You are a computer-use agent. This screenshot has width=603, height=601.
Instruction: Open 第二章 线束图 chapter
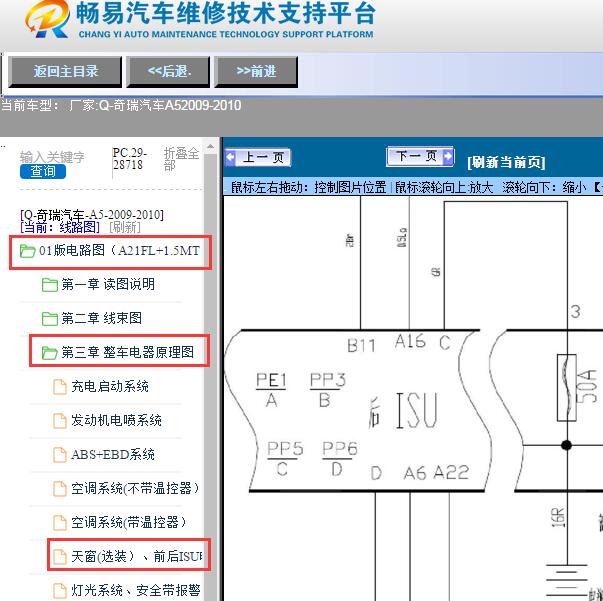click(x=102, y=318)
